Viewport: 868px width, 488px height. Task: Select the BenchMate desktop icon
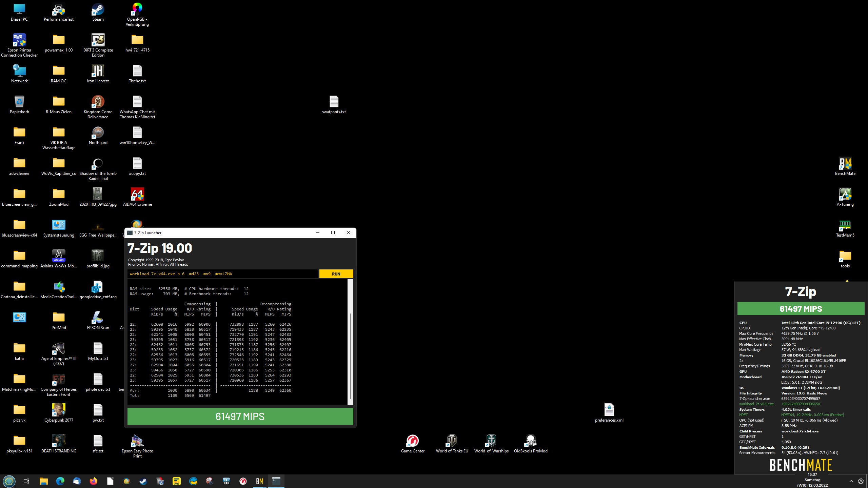(x=845, y=166)
